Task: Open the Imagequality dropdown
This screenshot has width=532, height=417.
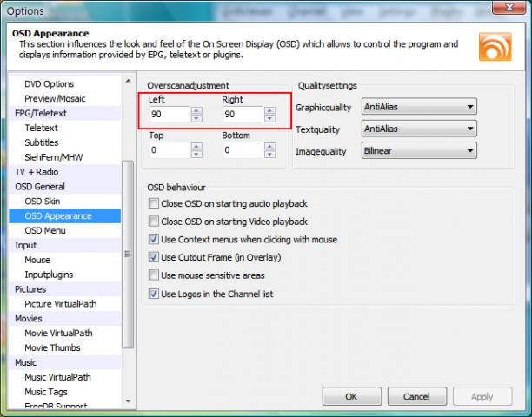Action: point(419,151)
